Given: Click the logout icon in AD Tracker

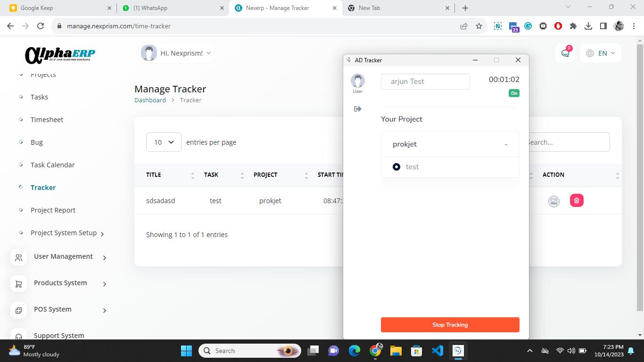Looking at the screenshot, I should [x=358, y=109].
